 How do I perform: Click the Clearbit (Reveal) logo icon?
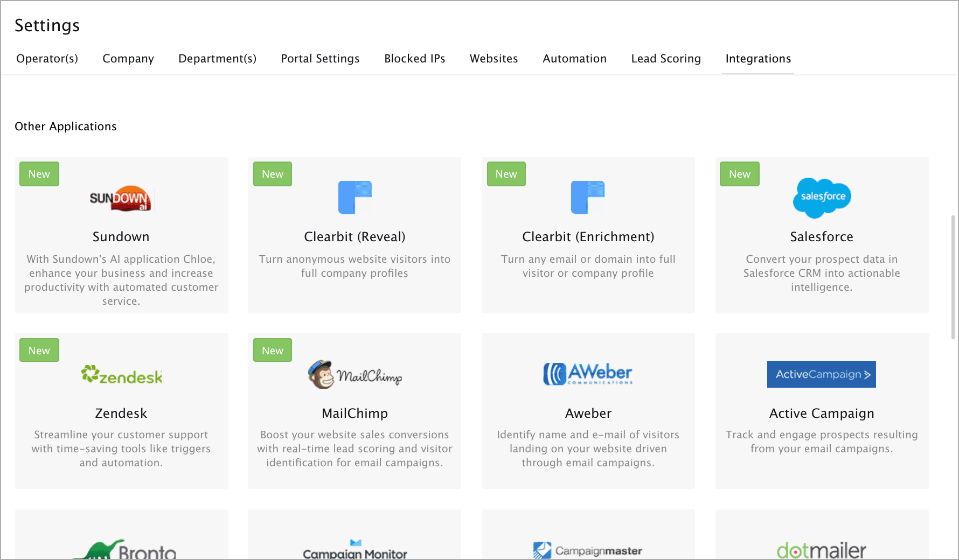point(355,198)
